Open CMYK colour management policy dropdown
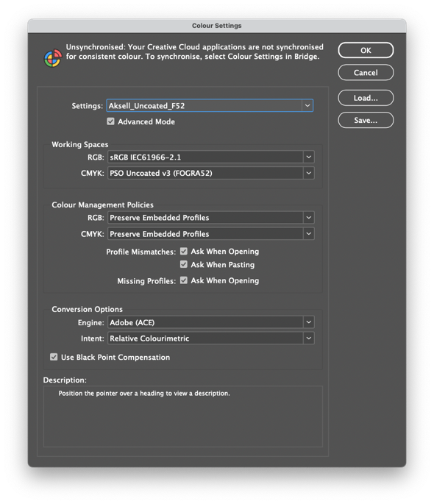 point(309,234)
